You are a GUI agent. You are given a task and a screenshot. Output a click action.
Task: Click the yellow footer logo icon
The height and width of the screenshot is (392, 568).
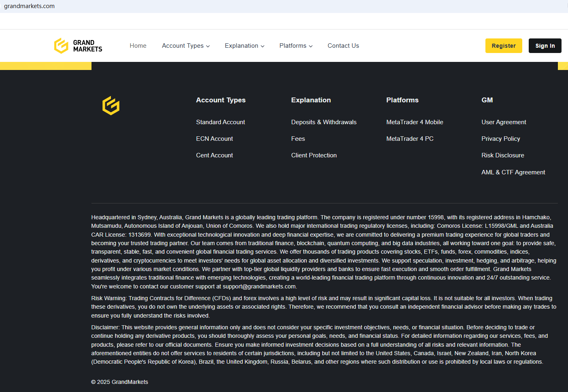coord(111,106)
